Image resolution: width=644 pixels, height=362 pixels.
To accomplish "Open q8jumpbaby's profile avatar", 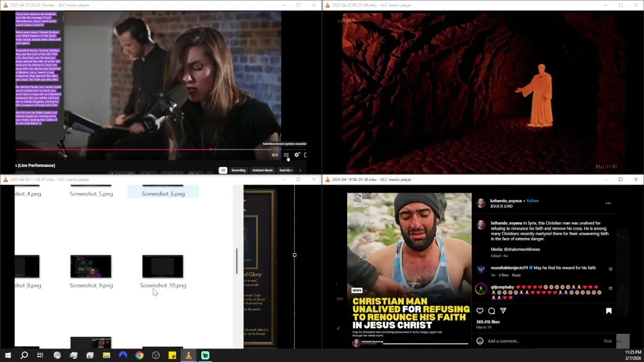I will coord(481,289).
